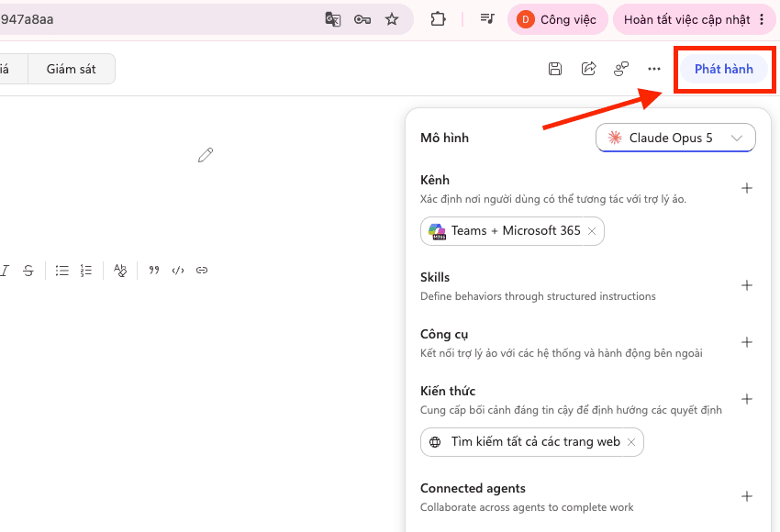Insert a block quote

pyautogui.click(x=154, y=271)
